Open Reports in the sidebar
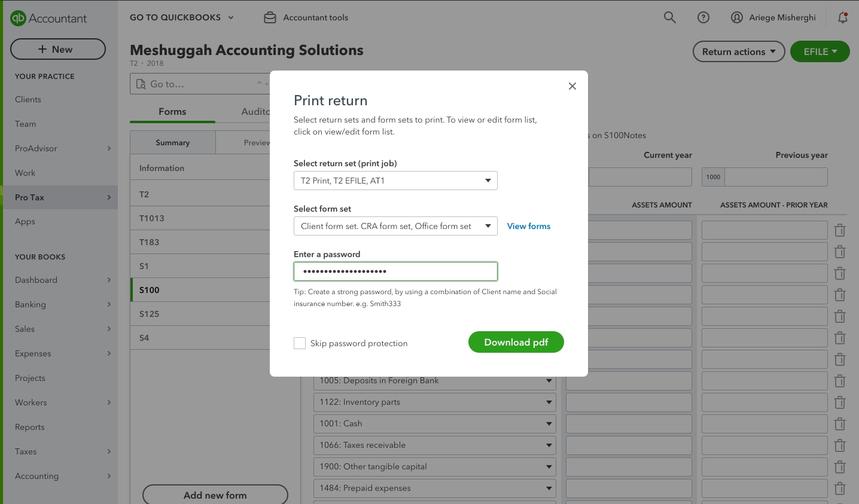 [x=30, y=427]
